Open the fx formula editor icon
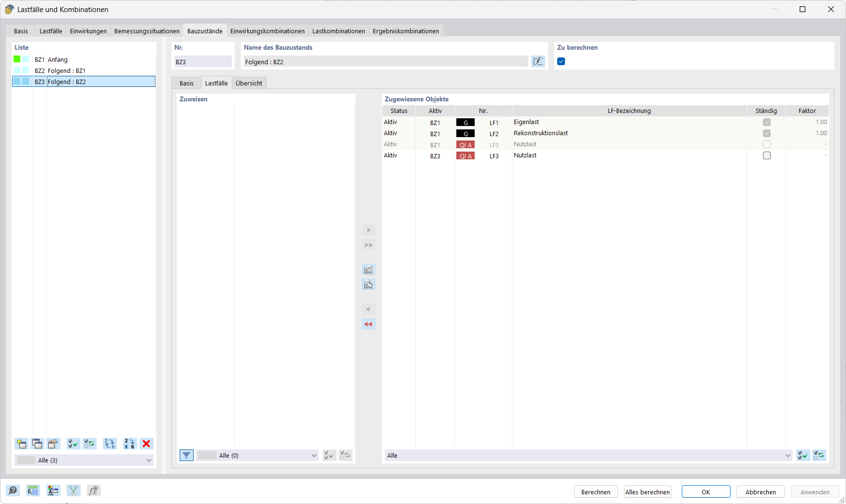The width and height of the screenshot is (846, 504). tap(94, 490)
